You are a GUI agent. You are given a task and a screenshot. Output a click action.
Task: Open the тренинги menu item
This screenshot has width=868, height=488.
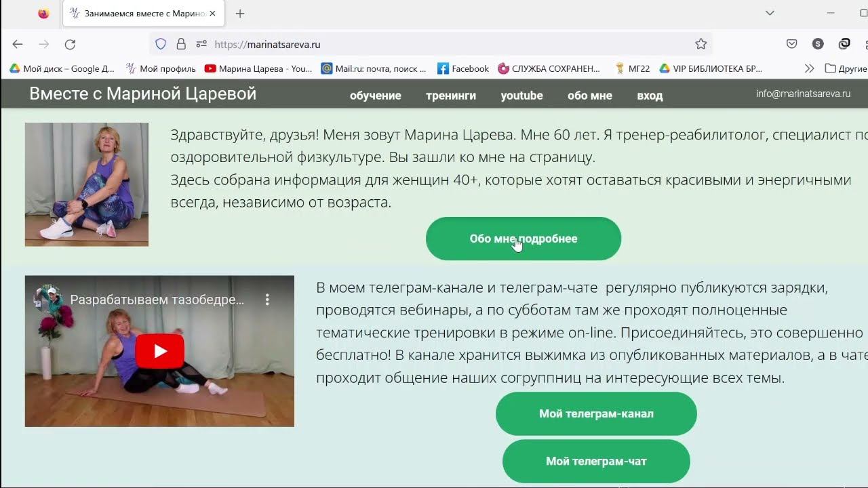pos(451,96)
